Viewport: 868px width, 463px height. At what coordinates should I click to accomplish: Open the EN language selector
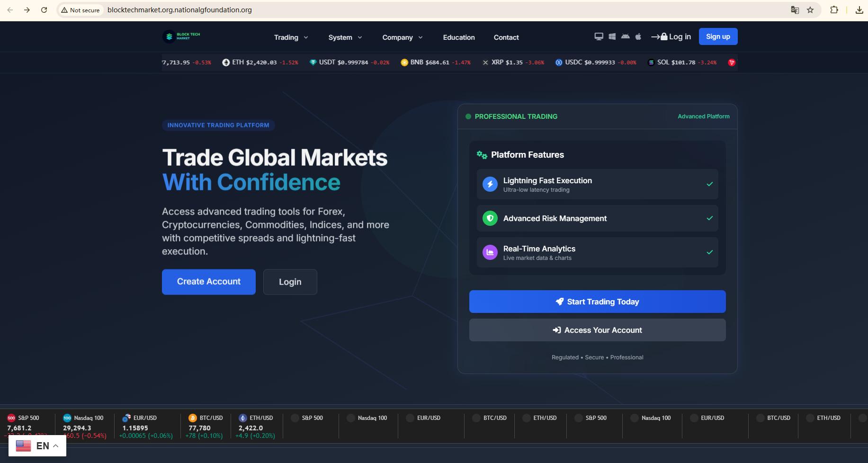(x=37, y=446)
